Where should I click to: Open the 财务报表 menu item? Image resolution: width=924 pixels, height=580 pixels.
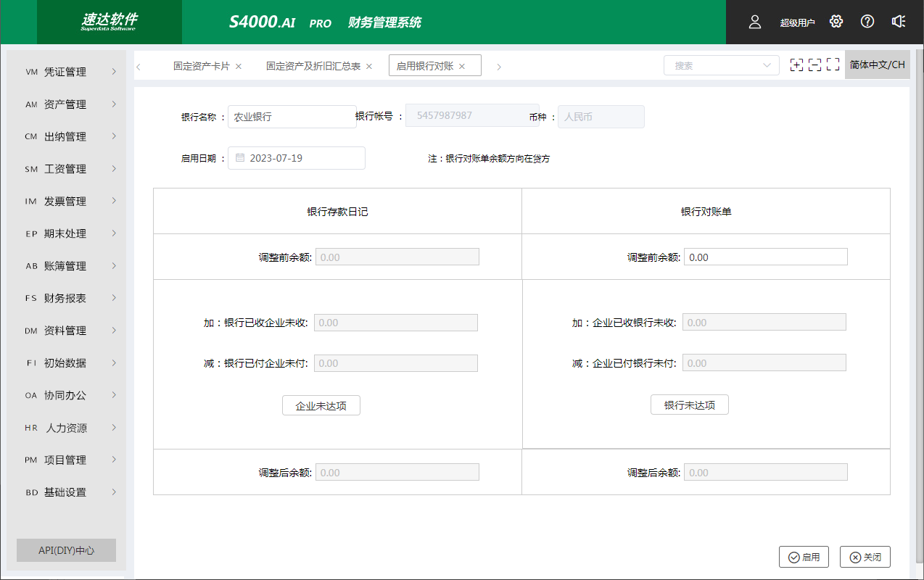coord(65,298)
